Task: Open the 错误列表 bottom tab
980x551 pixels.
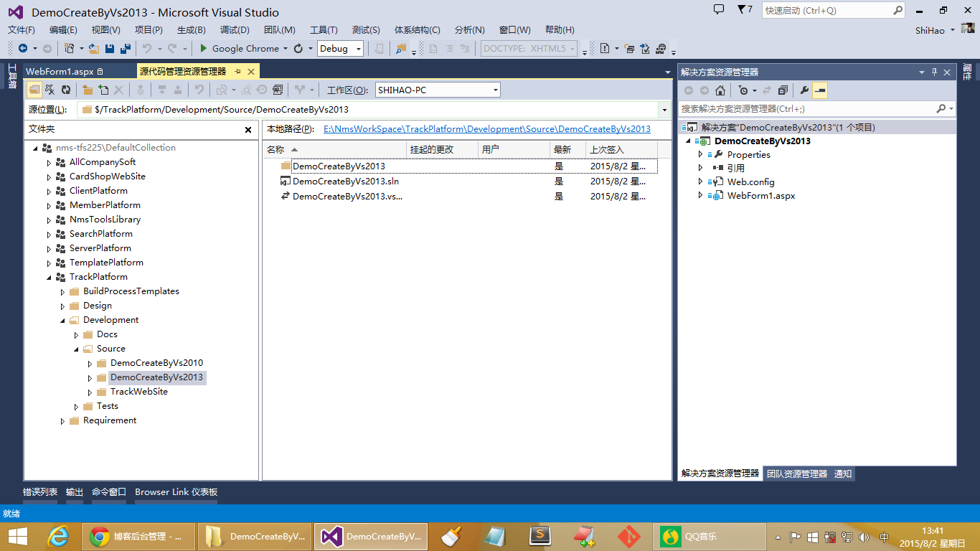Action: pyautogui.click(x=40, y=492)
